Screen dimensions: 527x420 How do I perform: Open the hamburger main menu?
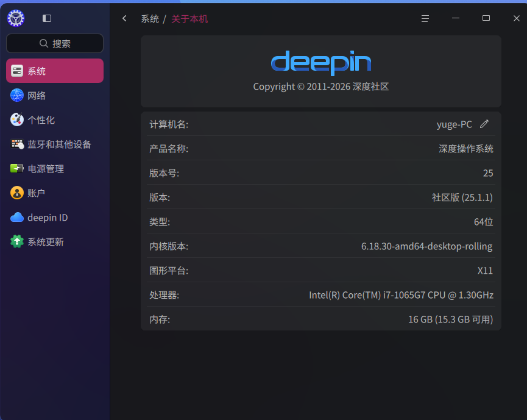coord(425,18)
